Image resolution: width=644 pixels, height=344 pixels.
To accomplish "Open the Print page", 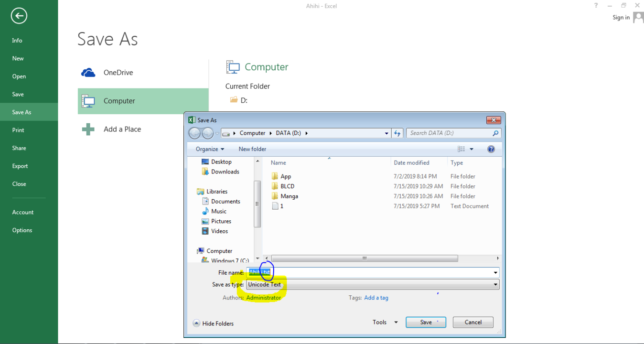I will 18,130.
